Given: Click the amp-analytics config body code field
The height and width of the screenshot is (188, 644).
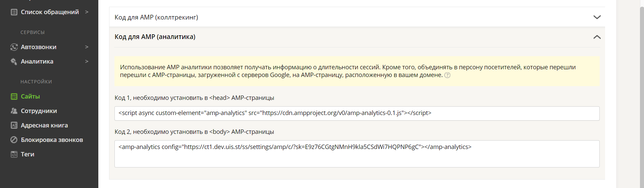Looking at the screenshot, I should click(x=357, y=154).
